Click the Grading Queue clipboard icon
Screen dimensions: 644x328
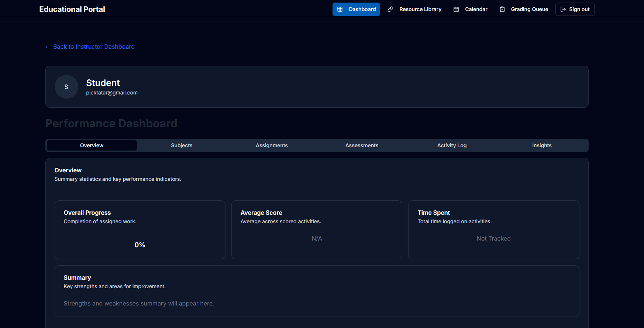coord(502,9)
